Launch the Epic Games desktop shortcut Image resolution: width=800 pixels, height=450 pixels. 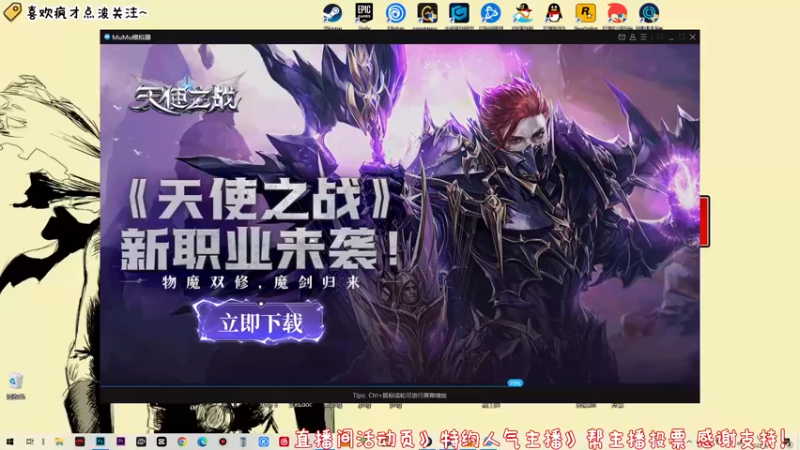tap(364, 13)
